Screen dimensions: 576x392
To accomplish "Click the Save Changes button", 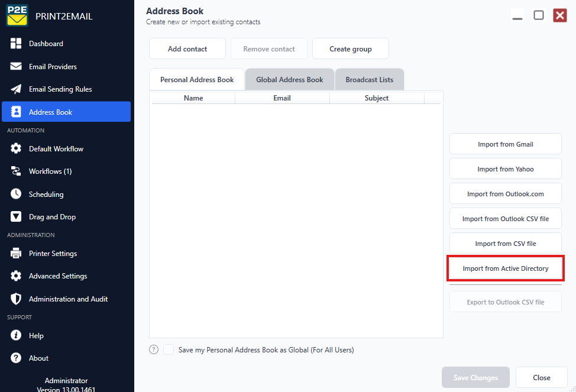I will (x=475, y=377).
